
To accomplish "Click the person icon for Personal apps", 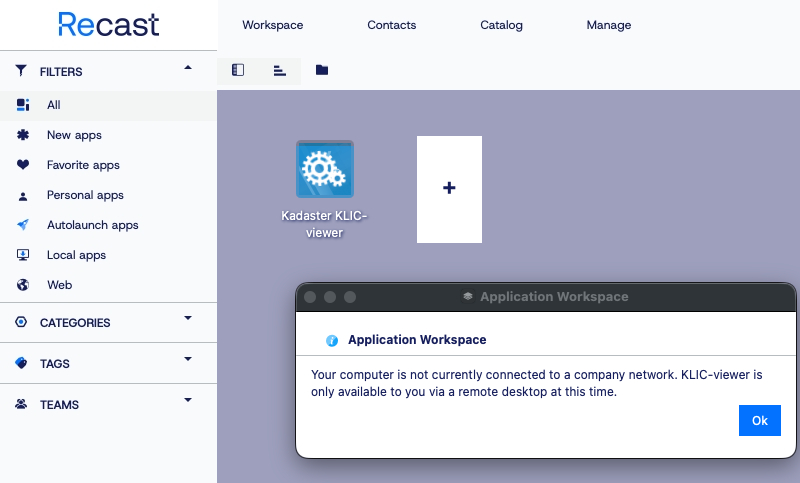I will 23,195.
